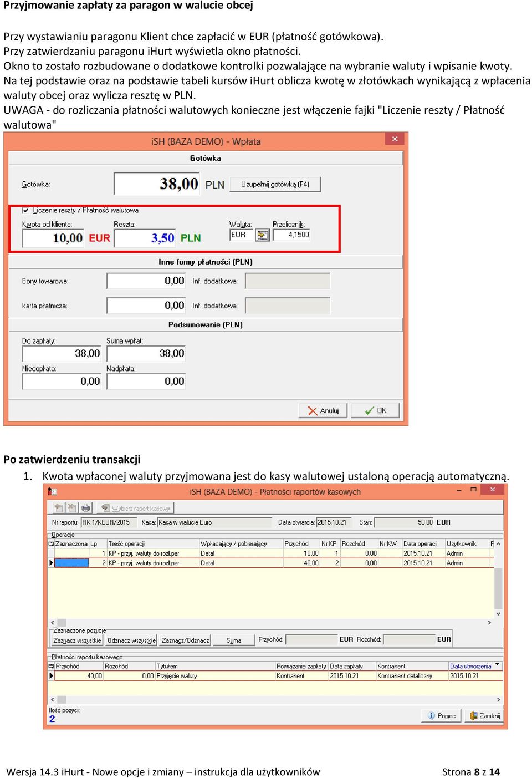The height and width of the screenshot is (778, 532).
Task: Click the karta płatnicza amount field
Action: [146, 306]
